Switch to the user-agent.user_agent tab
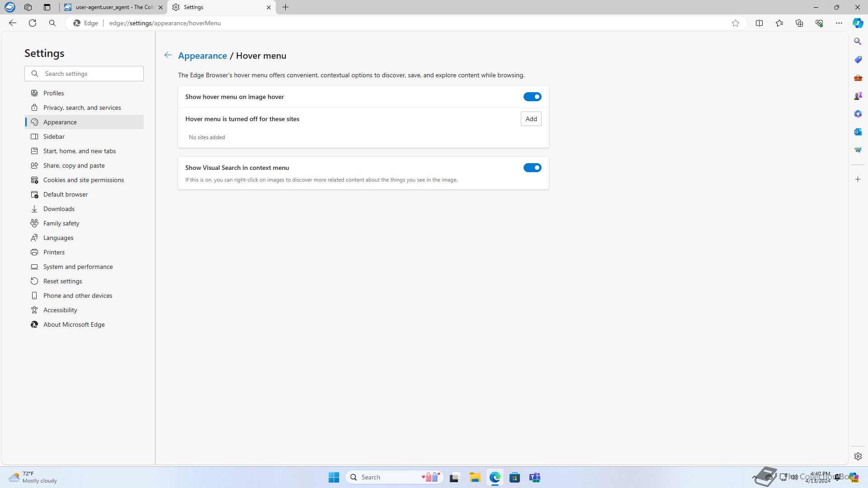The width and height of the screenshot is (868, 488). coord(113,7)
